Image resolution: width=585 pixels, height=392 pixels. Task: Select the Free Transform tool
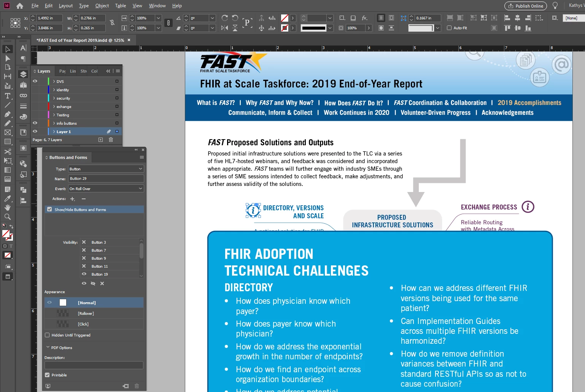pos(8,161)
